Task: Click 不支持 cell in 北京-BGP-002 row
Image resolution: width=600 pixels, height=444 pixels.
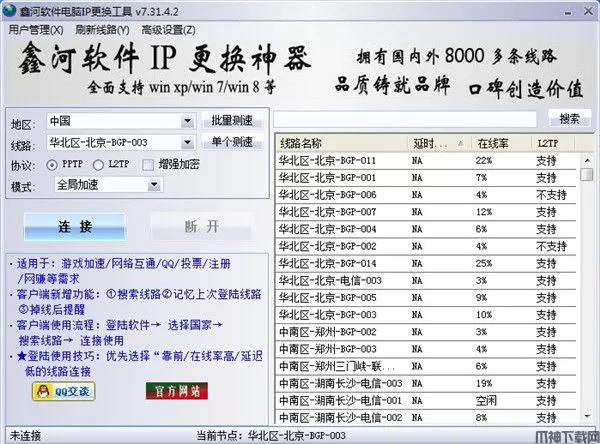Action: click(551, 246)
